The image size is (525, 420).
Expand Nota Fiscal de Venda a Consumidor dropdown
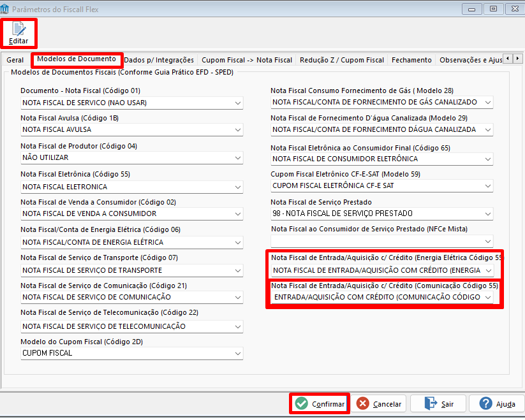click(238, 214)
